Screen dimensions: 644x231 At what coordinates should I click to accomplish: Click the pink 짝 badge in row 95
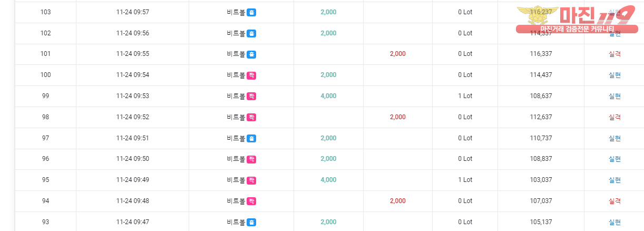point(251,180)
